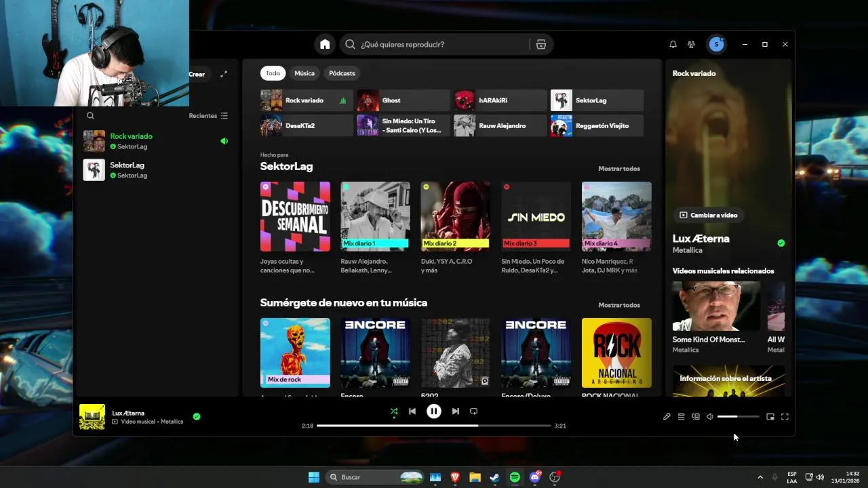Image resolution: width=868 pixels, height=488 pixels.
Task: Open Información sobre el artista card
Action: tap(728, 380)
